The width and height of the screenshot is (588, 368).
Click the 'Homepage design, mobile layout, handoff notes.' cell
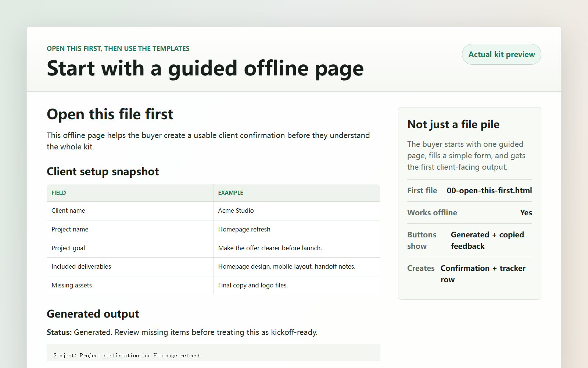pyautogui.click(x=297, y=267)
